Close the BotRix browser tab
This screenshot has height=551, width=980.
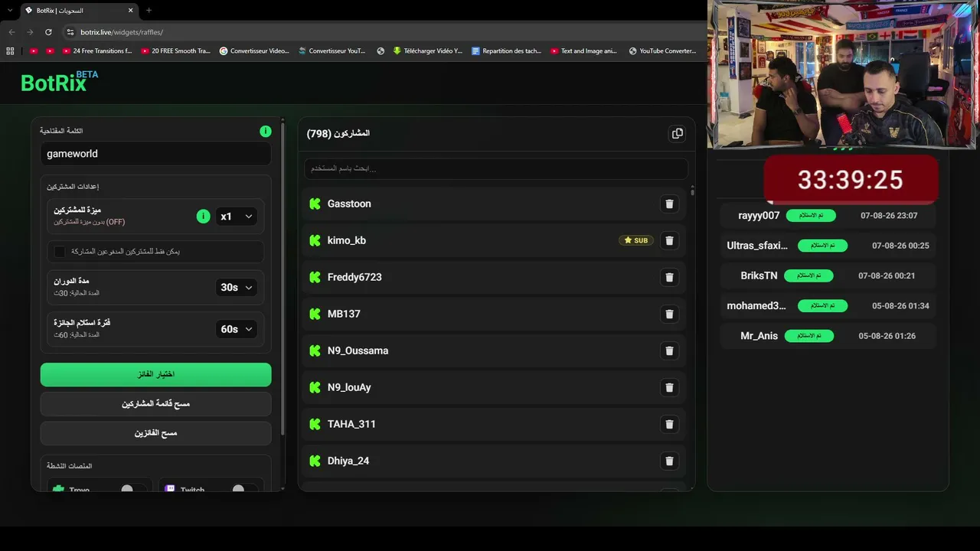(131, 11)
